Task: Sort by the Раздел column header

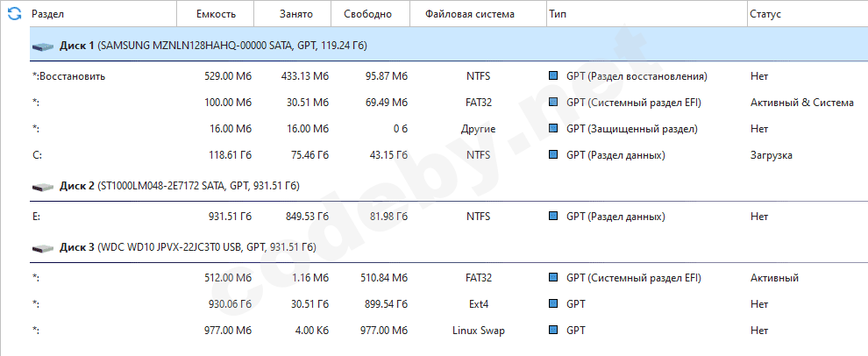Action: click(47, 14)
